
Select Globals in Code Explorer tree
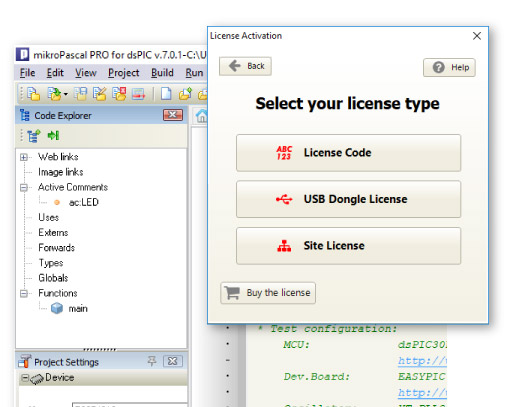click(x=53, y=278)
